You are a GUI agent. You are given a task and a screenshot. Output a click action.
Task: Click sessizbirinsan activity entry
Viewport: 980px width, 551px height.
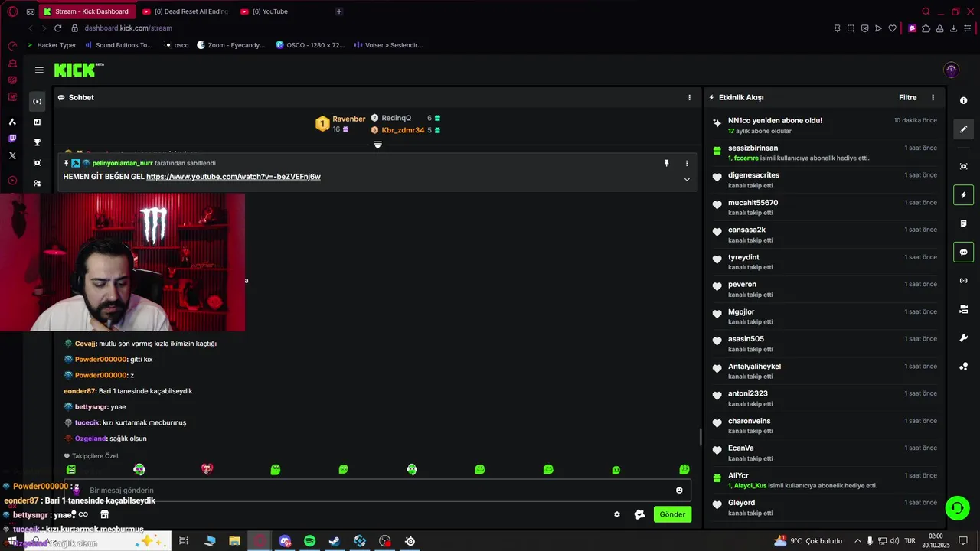[825, 153]
